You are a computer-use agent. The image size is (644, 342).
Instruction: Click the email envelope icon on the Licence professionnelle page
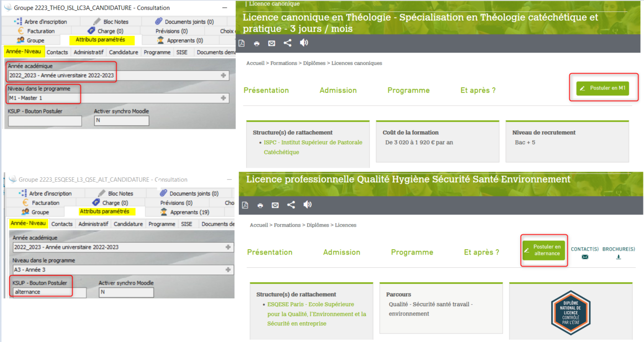pos(275,205)
